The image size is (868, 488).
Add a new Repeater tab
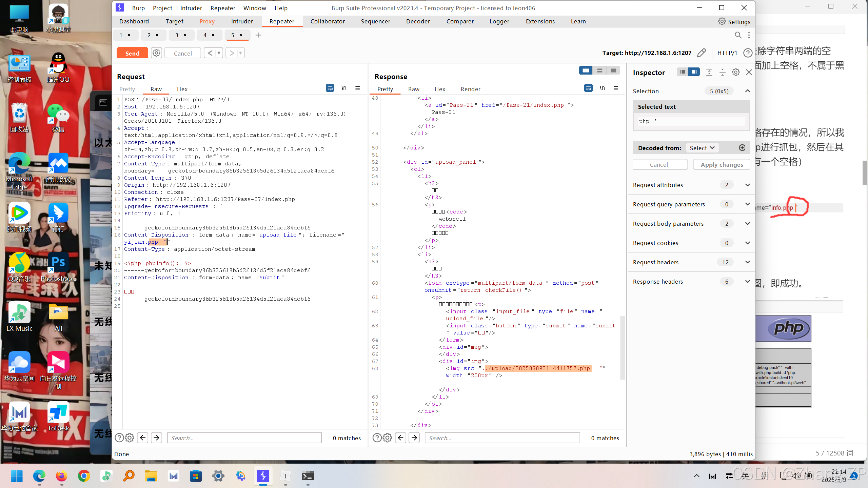coord(258,35)
